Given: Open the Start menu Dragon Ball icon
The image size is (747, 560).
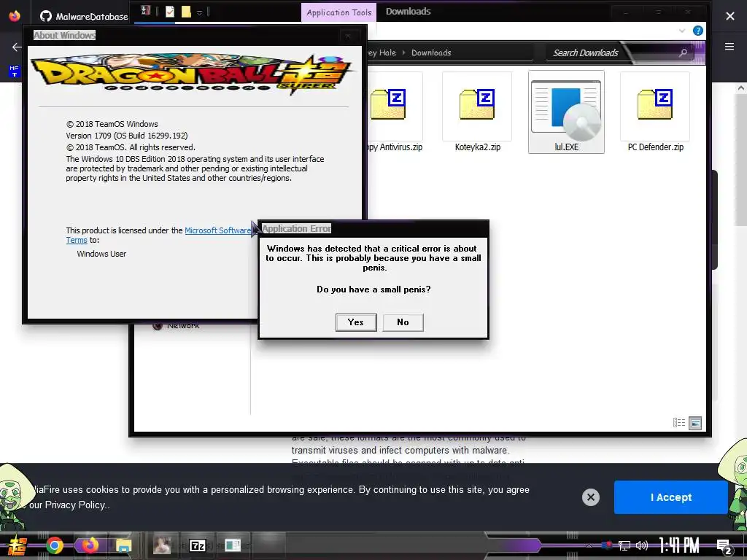Looking at the screenshot, I should [x=17, y=545].
